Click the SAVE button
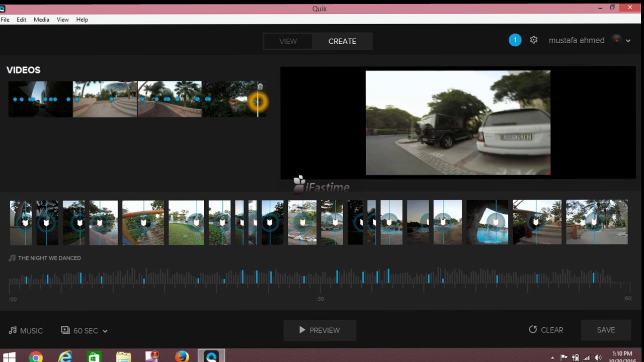Viewport: 644px width, 362px height. 606,330
